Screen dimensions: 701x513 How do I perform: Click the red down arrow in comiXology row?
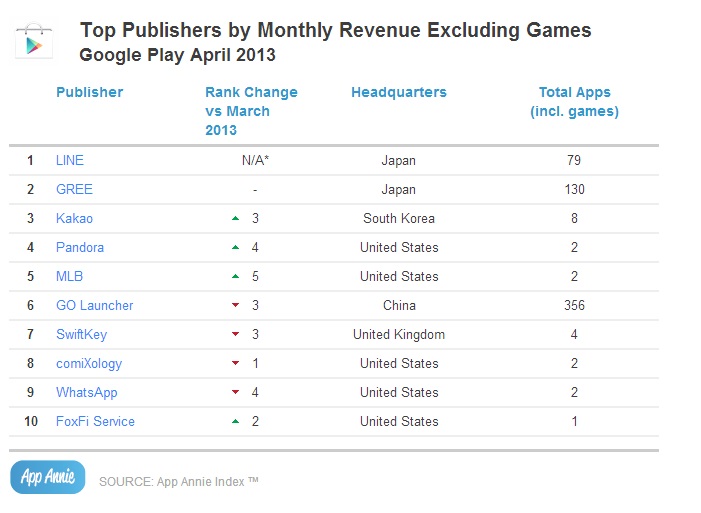tap(236, 363)
